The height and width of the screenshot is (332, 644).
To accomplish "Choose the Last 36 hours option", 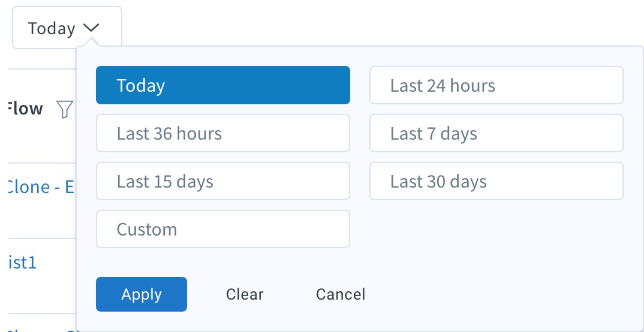I will [x=223, y=133].
